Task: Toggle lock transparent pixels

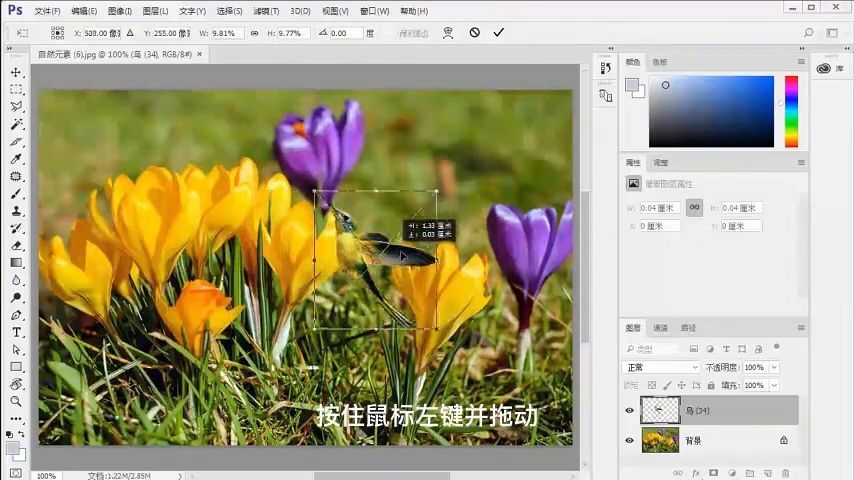Action: tap(651, 385)
